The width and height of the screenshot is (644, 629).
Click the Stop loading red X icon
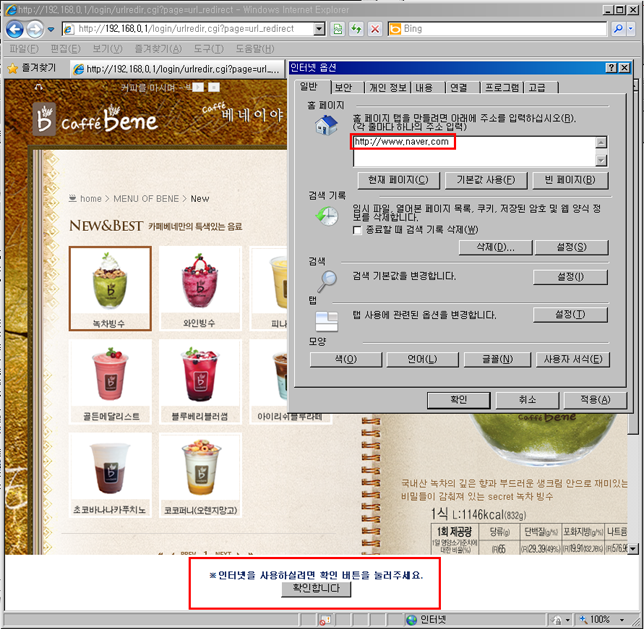click(375, 29)
